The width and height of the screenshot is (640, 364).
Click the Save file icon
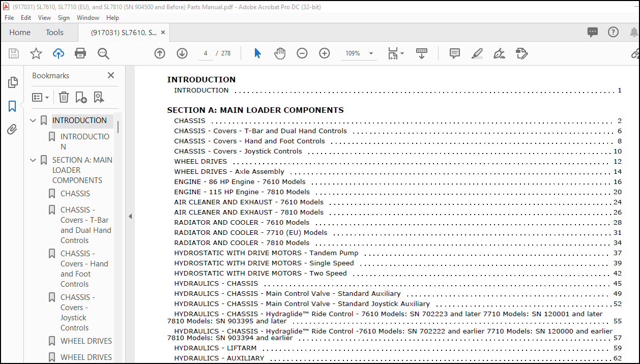(14, 53)
